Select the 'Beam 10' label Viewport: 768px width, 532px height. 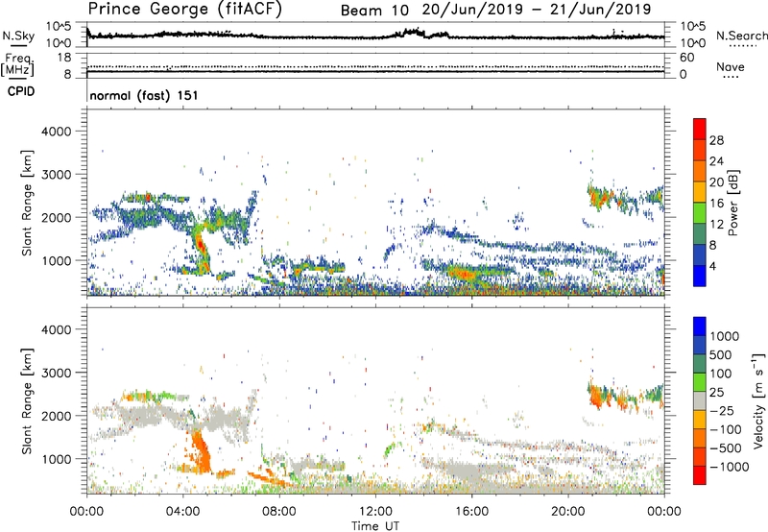point(374,11)
